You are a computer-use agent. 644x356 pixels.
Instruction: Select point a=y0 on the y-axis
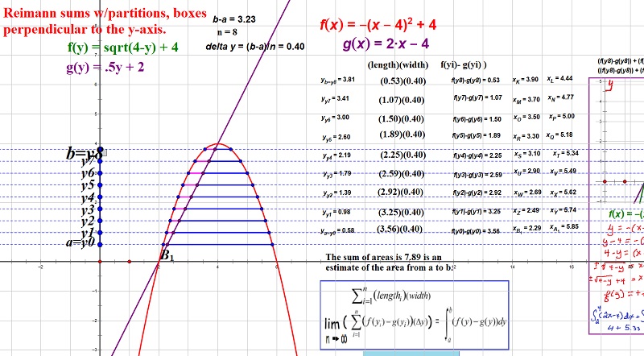pyautogui.click(x=100, y=244)
